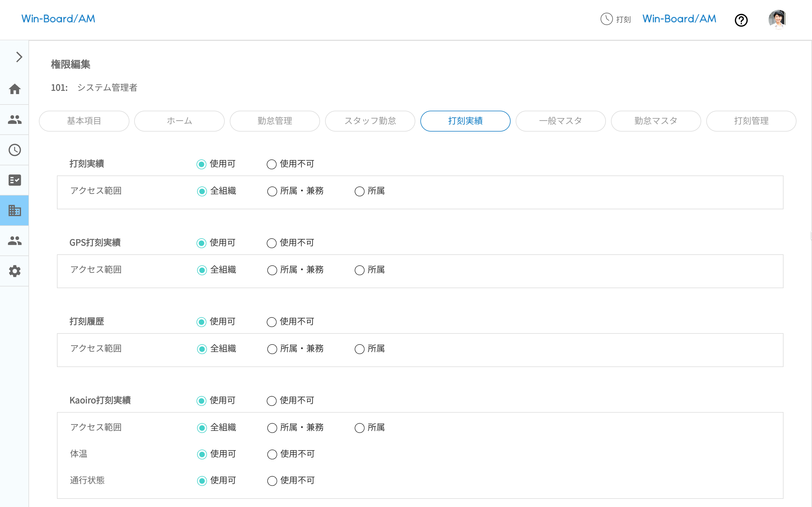Image resolution: width=812 pixels, height=507 pixels.
Task: Disable 体温 by selecting 使用不可
Action: pyautogui.click(x=272, y=454)
